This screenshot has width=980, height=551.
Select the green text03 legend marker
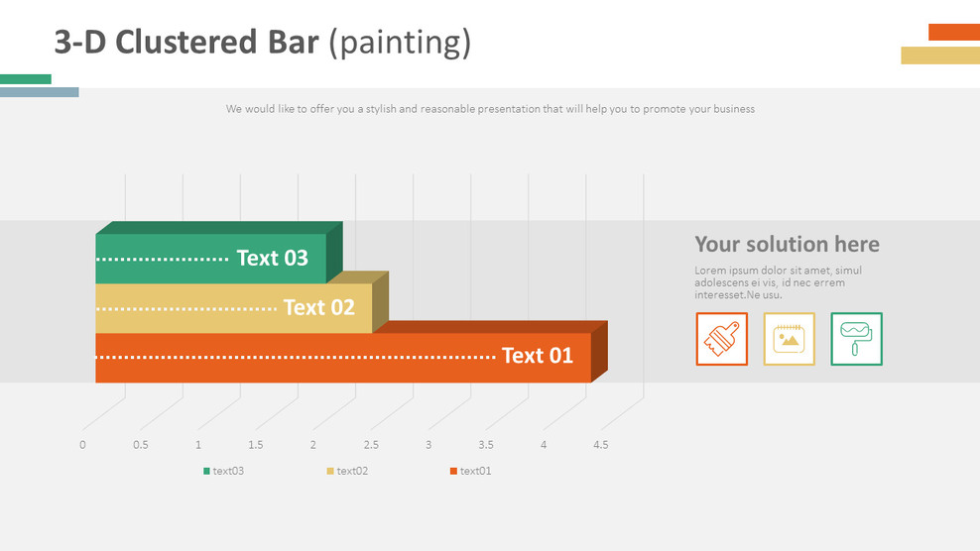click(207, 471)
